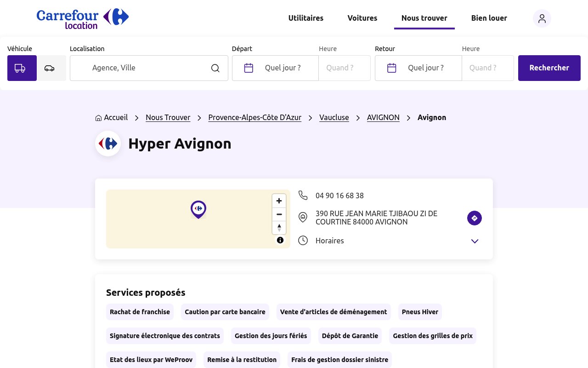
Task: Open the Voitures menu
Action: [362, 18]
